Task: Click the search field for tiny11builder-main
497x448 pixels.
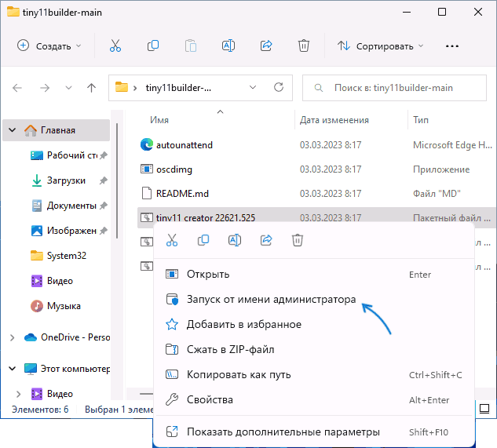Action: tap(394, 88)
